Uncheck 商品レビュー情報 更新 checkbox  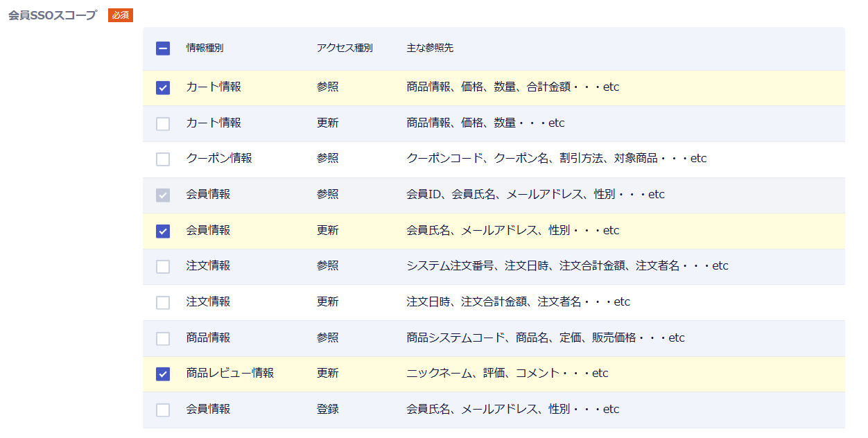coord(163,374)
